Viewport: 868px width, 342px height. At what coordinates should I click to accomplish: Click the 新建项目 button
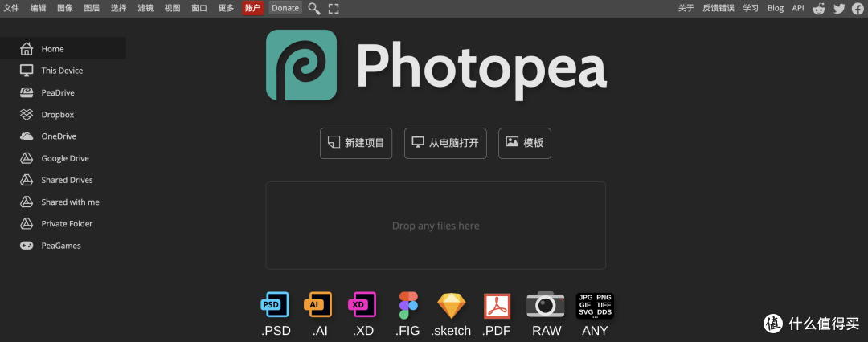pyautogui.click(x=356, y=144)
